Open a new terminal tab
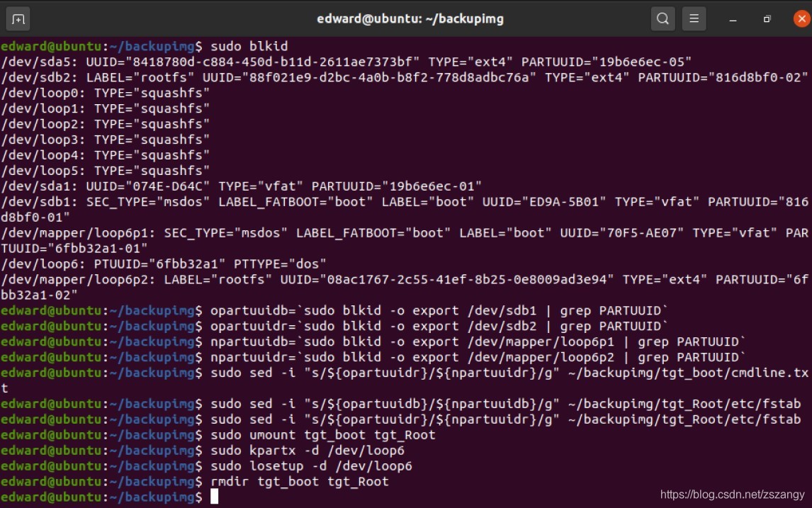812x508 pixels. (x=18, y=19)
